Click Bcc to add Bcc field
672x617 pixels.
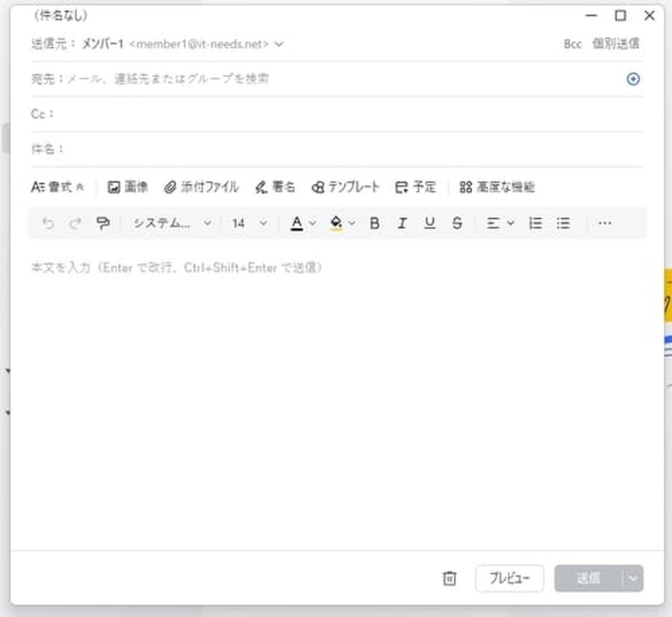tap(572, 44)
